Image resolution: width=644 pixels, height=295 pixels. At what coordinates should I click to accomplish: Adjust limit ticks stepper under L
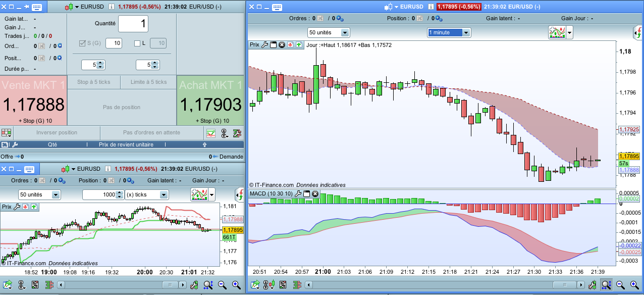(x=154, y=65)
